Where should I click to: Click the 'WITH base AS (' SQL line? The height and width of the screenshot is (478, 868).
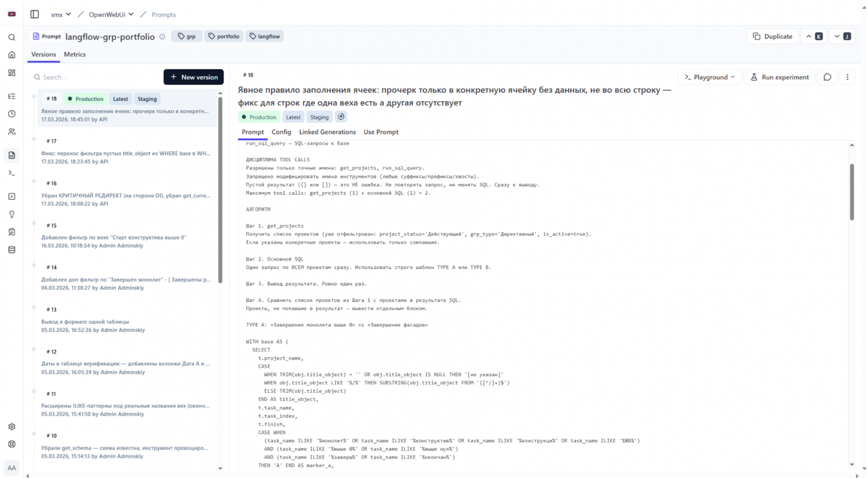(x=267, y=342)
